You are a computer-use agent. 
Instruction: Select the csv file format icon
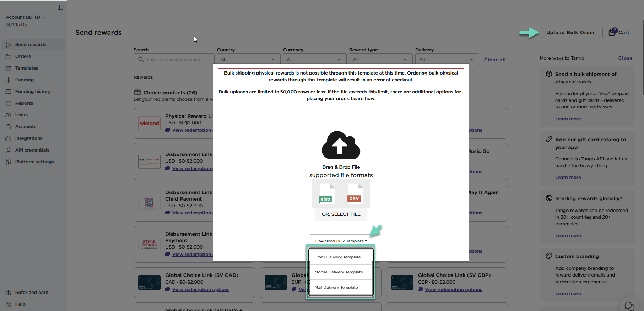pyautogui.click(x=355, y=194)
